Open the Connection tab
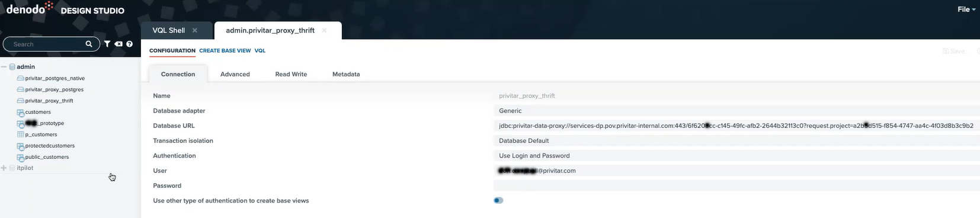Screen dimensions: 980x218 (x=178, y=74)
